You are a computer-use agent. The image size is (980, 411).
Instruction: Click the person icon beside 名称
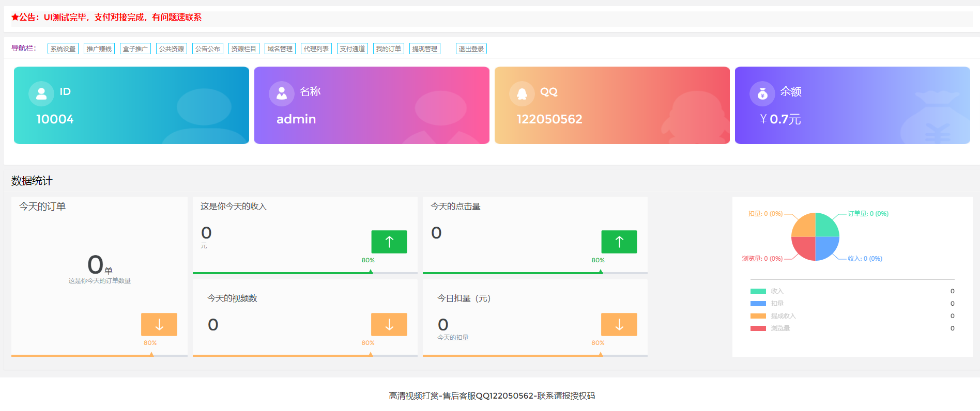click(282, 94)
